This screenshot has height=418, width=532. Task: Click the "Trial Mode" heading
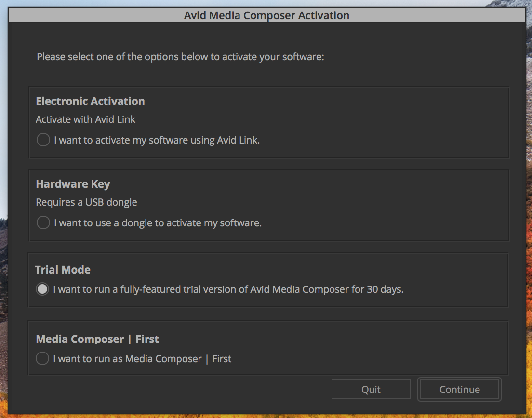63,270
